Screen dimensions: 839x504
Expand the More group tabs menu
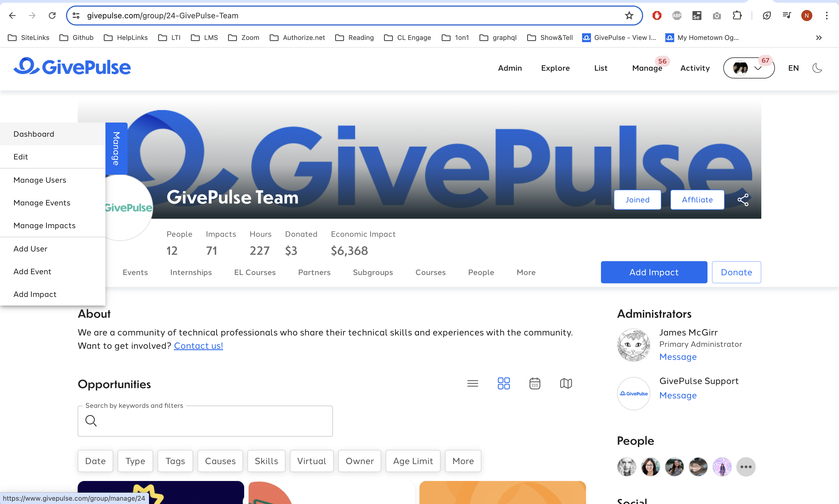pyautogui.click(x=526, y=273)
